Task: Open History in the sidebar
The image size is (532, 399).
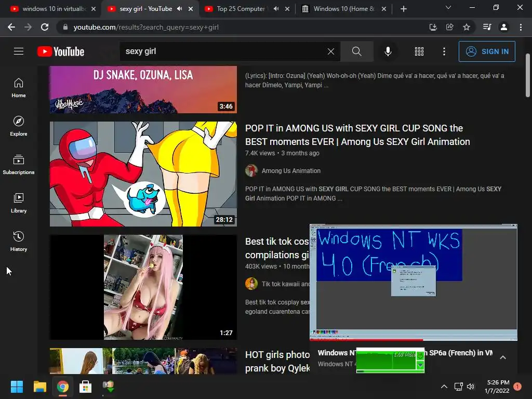Action: [19, 241]
